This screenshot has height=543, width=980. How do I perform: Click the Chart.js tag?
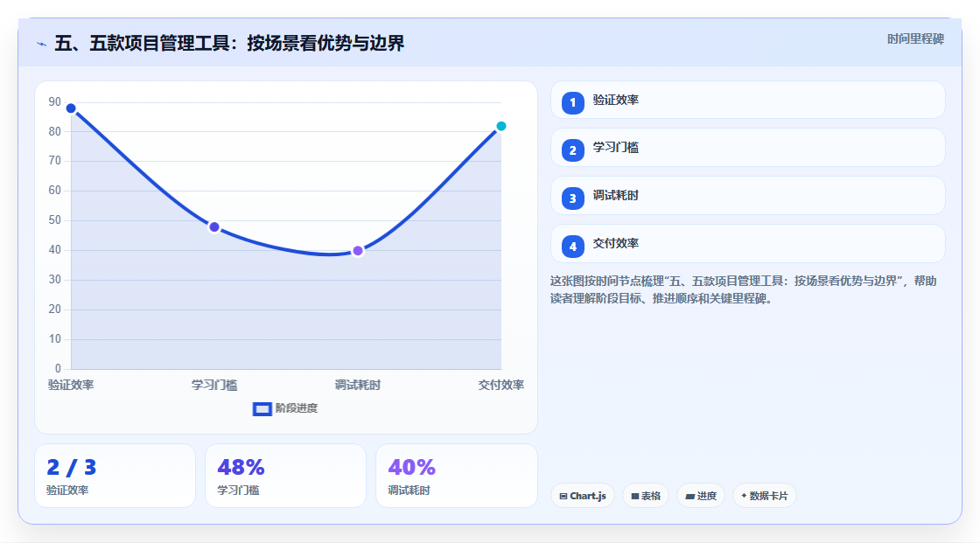[583, 496]
